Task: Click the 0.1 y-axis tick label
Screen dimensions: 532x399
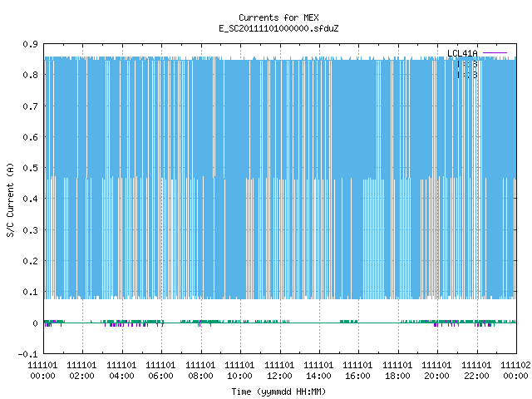Action: 30,292
